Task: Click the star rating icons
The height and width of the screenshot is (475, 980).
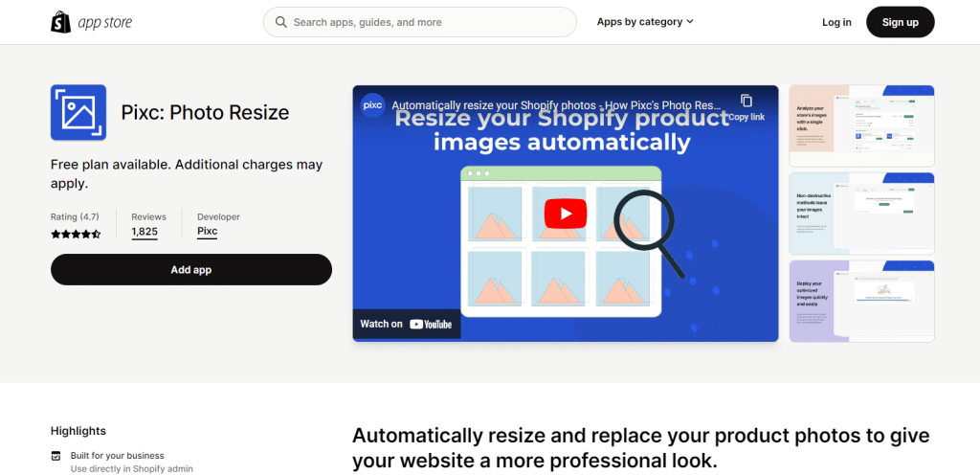Action: tap(76, 234)
